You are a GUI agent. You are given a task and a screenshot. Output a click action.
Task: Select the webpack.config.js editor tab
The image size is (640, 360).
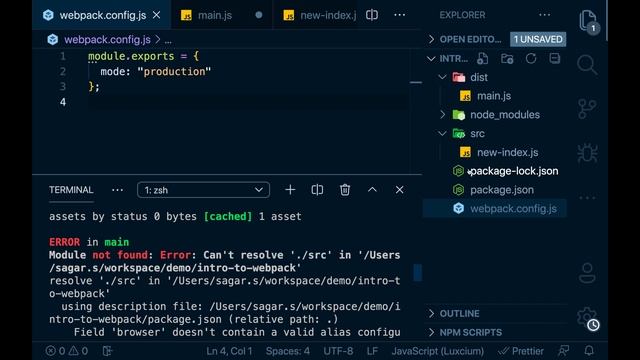pos(102,15)
